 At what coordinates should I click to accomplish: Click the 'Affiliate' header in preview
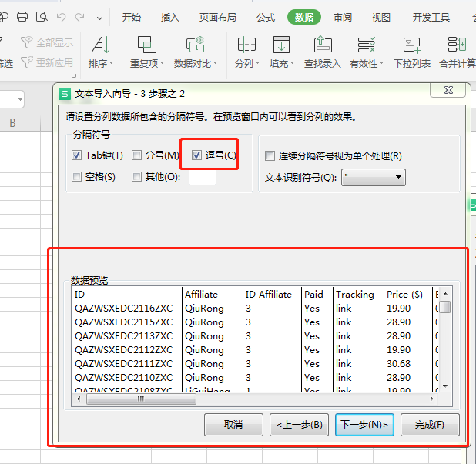tap(202, 295)
